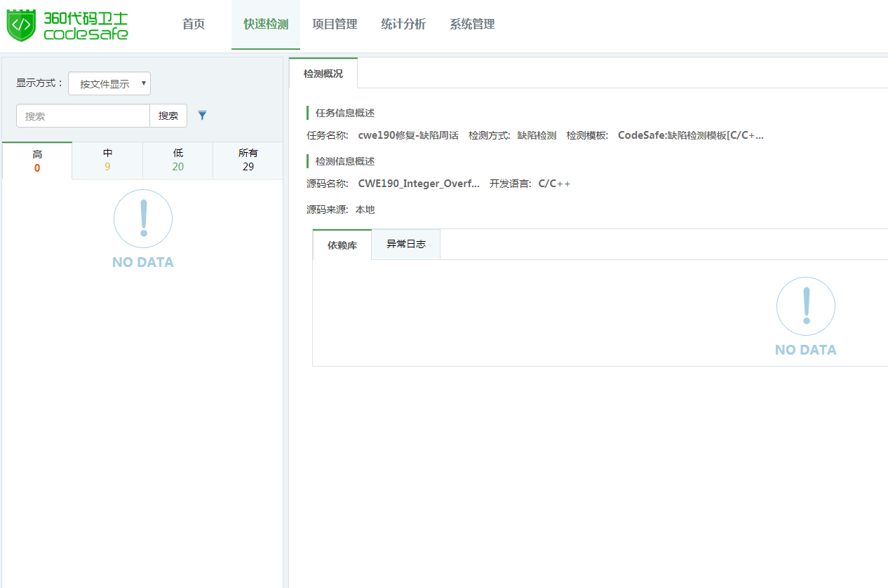This screenshot has height=588, width=888.
Task: Select the 检测概况 overview tab
Action: tap(323, 74)
